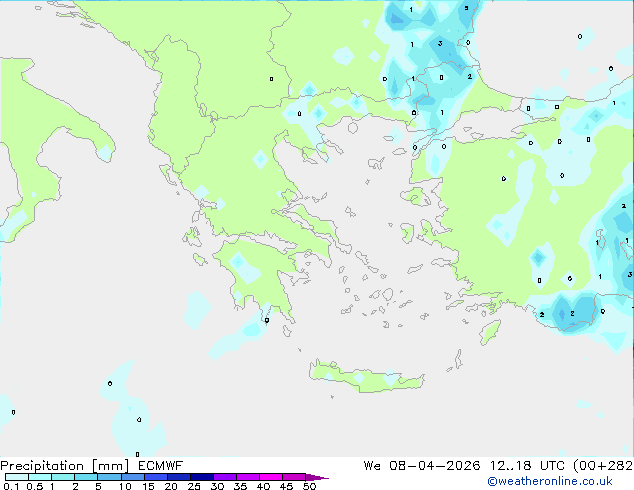The width and height of the screenshot is (634, 490).
Task: Select the 0.5–1 mm legend swatch
Action: coord(40,477)
